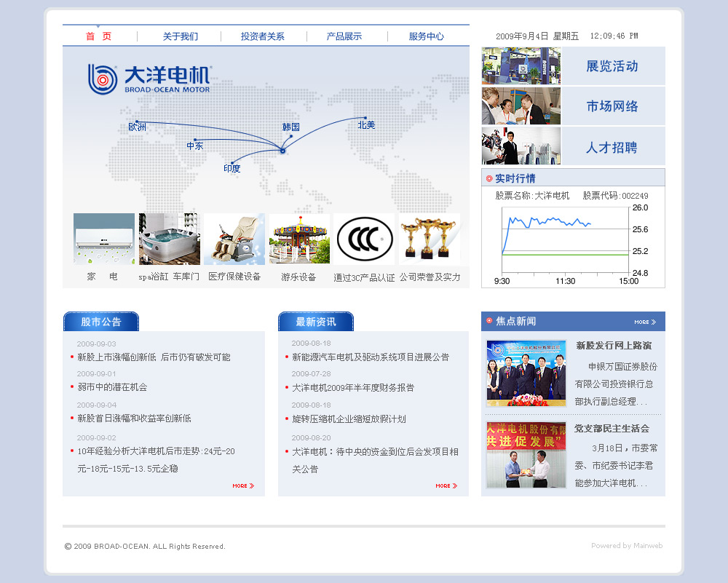Click MORE in the 最新资讯 panel

pos(446,485)
